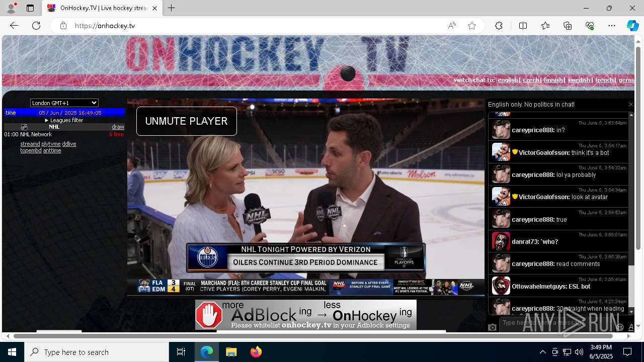
Task: Open the Favorites list icon
Action: pos(545,26)
